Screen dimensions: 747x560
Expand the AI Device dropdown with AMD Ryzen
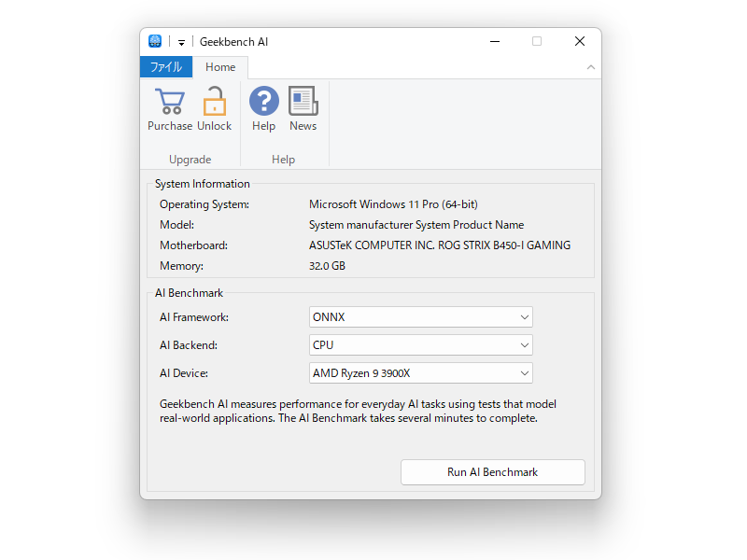[x=523, y=372]
